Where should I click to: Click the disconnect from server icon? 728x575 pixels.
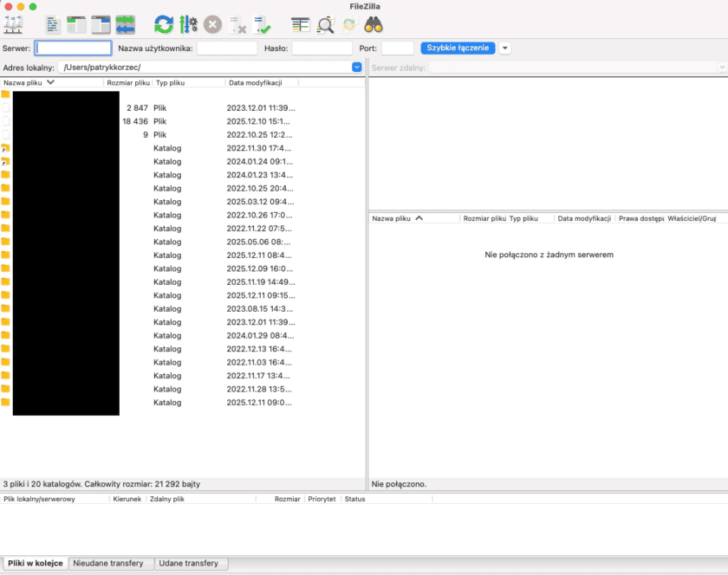tap(238, 24)
